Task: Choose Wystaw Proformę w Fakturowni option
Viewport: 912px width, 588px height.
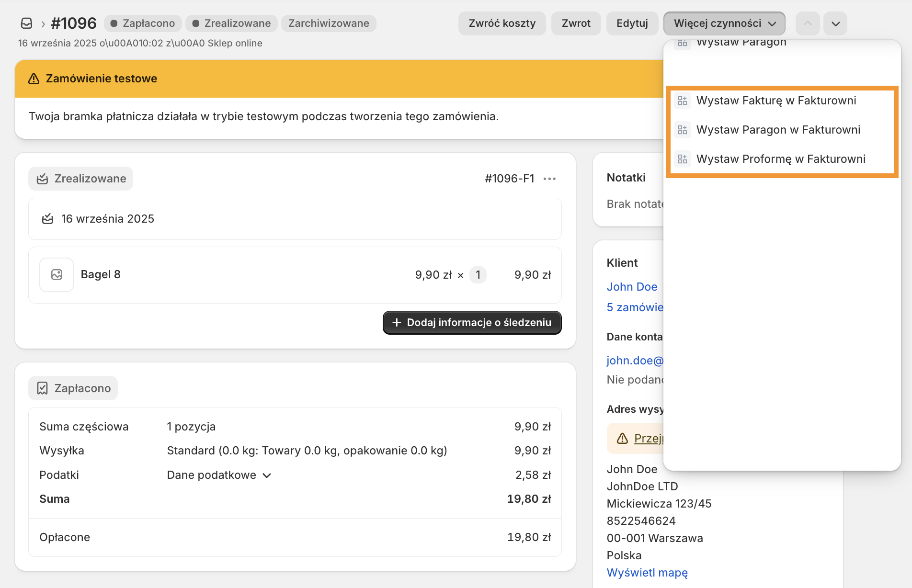Action: [781, 159]
